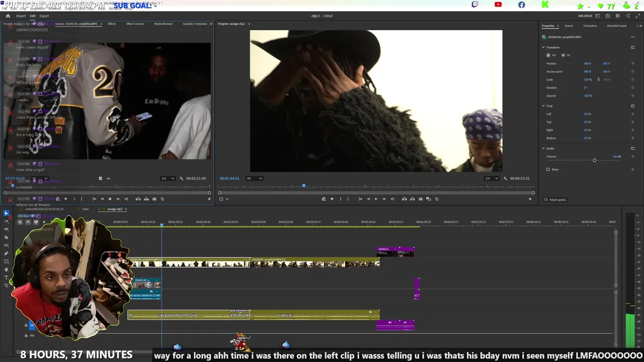Screen dimensions: 644x362
Task: Open safe margins overlay dropdown arrow
Action: pyautogui.click(x=227, y=199)
